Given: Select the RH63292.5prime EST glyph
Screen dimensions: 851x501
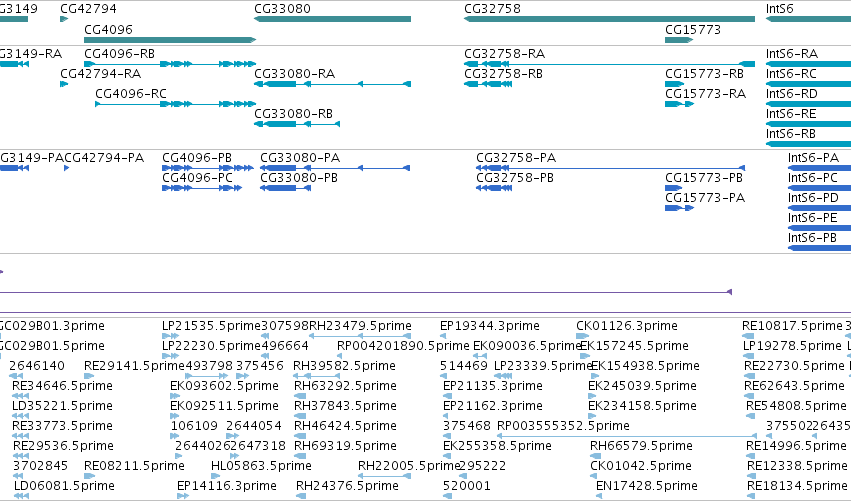Looking at the screenshot, I should point(300,396).
